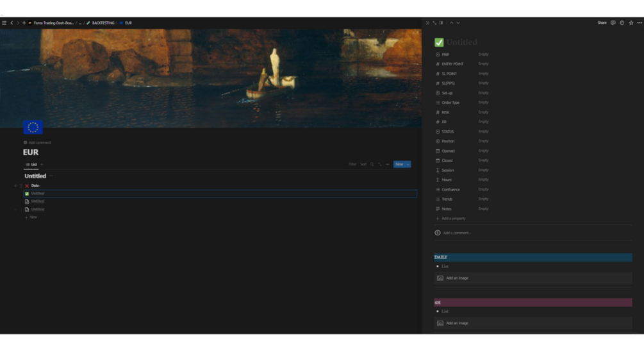
Task: Open comments panel icon in top bar
Action: coord(613,23)
